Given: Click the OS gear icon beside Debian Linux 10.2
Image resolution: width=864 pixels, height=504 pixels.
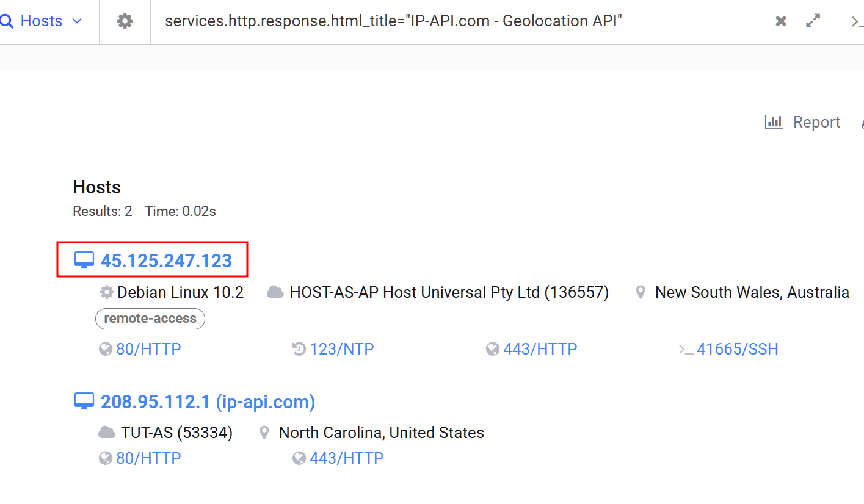Looking at the screenshot, I should (x=106, y=292).
